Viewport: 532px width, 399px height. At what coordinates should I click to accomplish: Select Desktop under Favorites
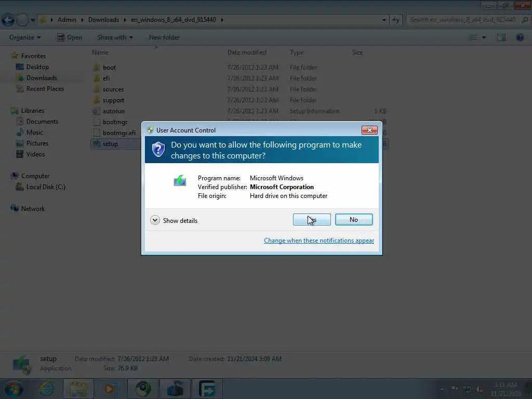click(x=37, y=67)
